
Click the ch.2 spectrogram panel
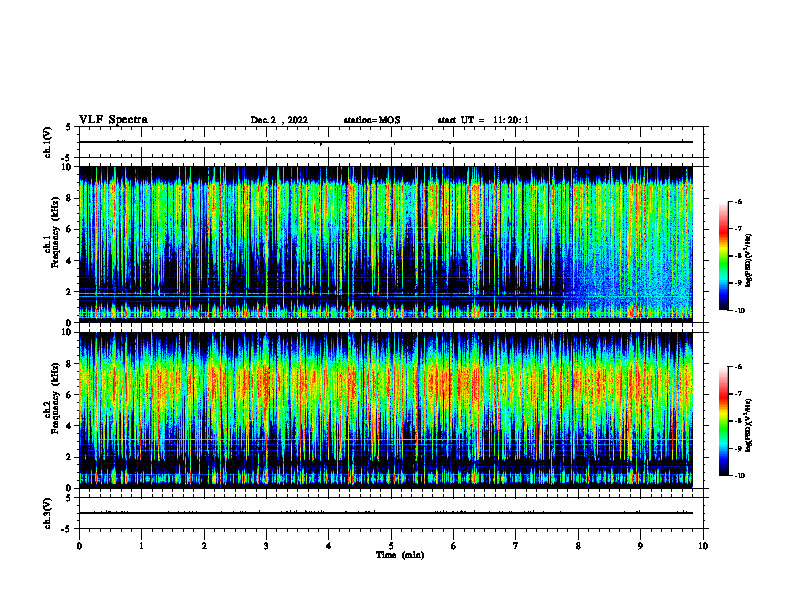tap(386, 410)
